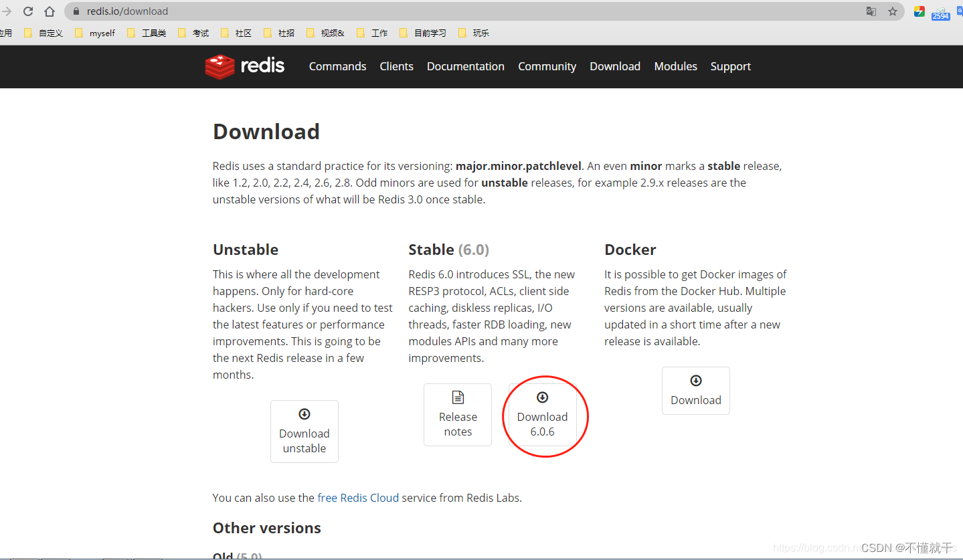Viewport: 963px width, 560px height.
Task: Click the Other versions heading
Action: tap(267, 528)
